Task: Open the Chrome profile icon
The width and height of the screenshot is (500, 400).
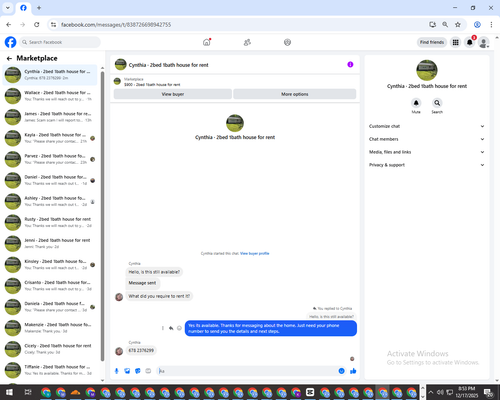Action: tap(477, 24)
